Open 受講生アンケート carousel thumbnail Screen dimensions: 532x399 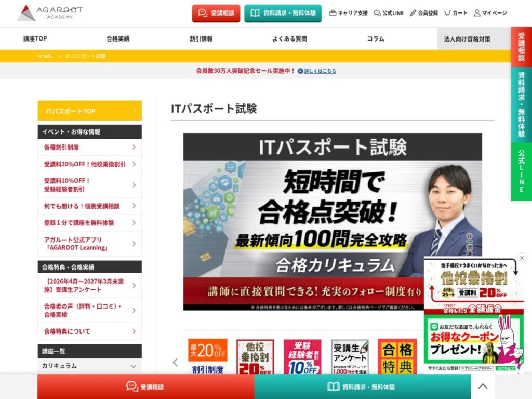coord(350,356)
